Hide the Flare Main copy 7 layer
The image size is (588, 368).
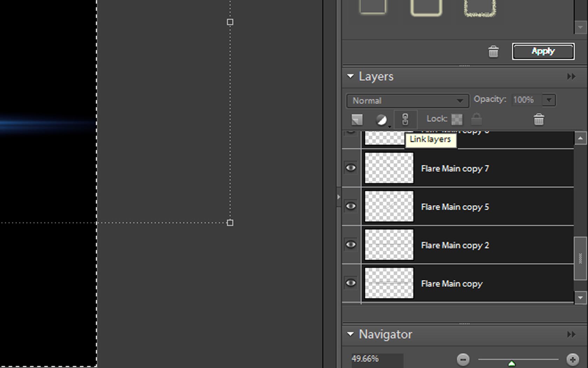tap(351, 168)
